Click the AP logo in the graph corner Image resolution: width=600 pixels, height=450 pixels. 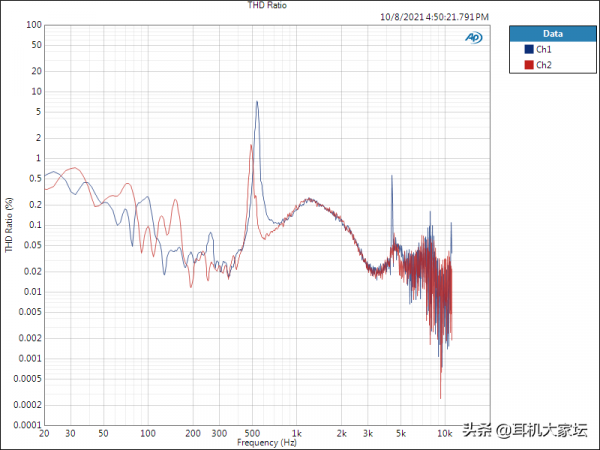pos(473,38)
